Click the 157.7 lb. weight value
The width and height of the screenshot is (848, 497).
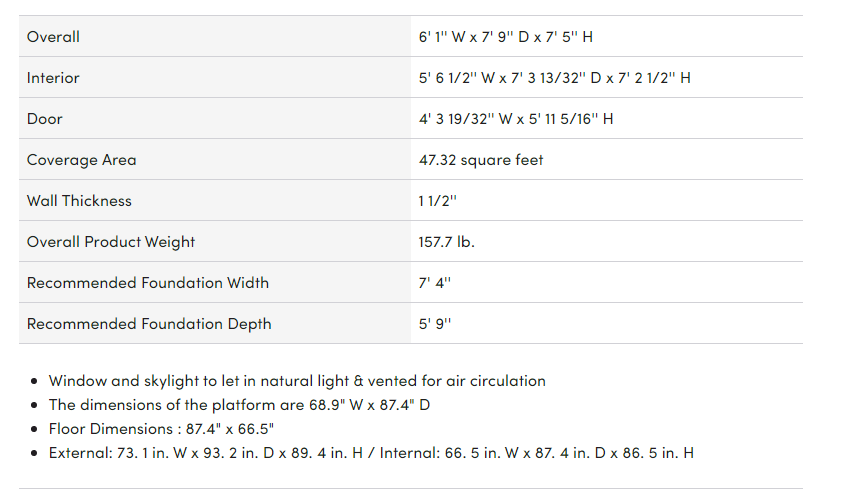click(x=447, y=242)
